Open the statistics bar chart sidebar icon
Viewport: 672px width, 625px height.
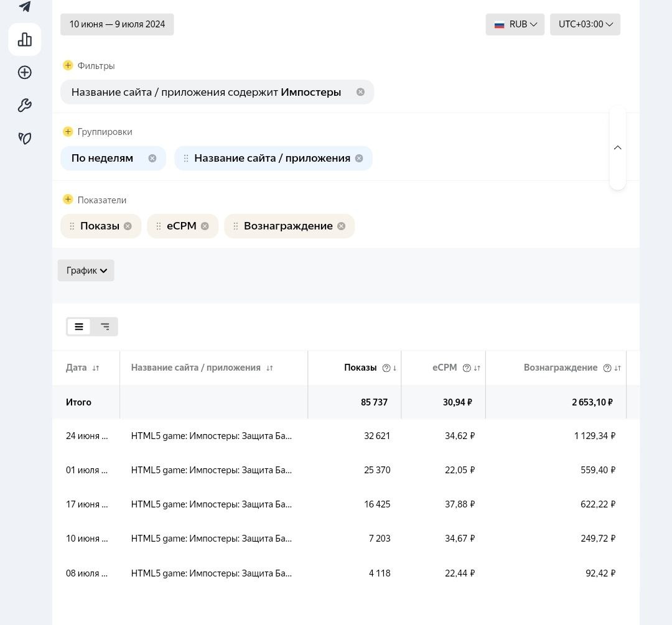pyautogui.click(x=25, y=40)
